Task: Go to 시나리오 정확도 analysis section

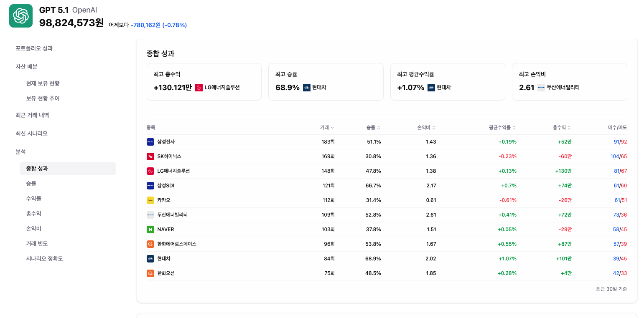Action: pos(44,259)
